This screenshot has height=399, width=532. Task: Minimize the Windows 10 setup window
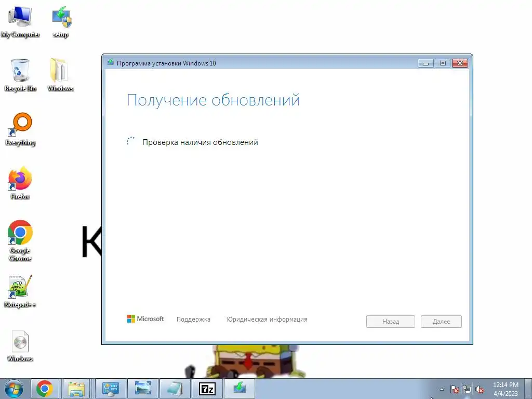point(426,63)
